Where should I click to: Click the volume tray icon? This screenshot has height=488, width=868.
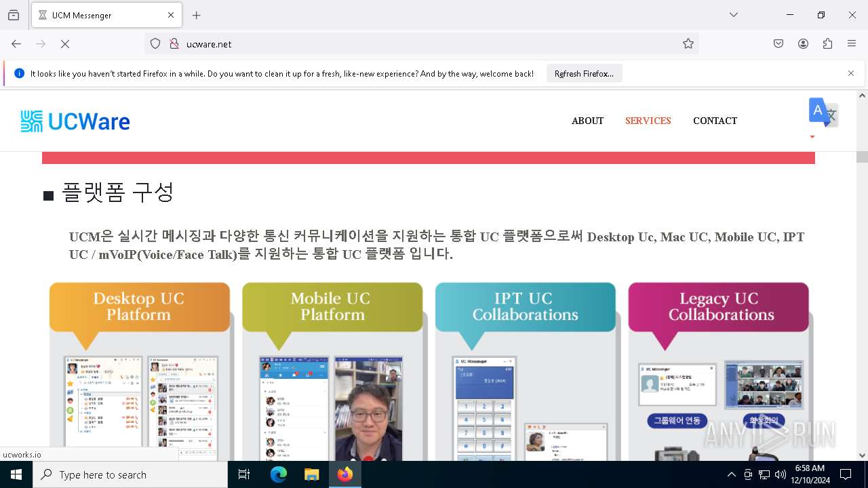click(x=780, y=474)
